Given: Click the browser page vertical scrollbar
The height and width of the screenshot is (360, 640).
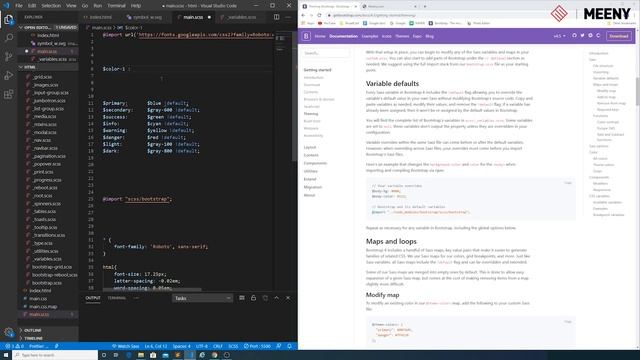Looking at the screenshot, I should [x=637, y=91].
